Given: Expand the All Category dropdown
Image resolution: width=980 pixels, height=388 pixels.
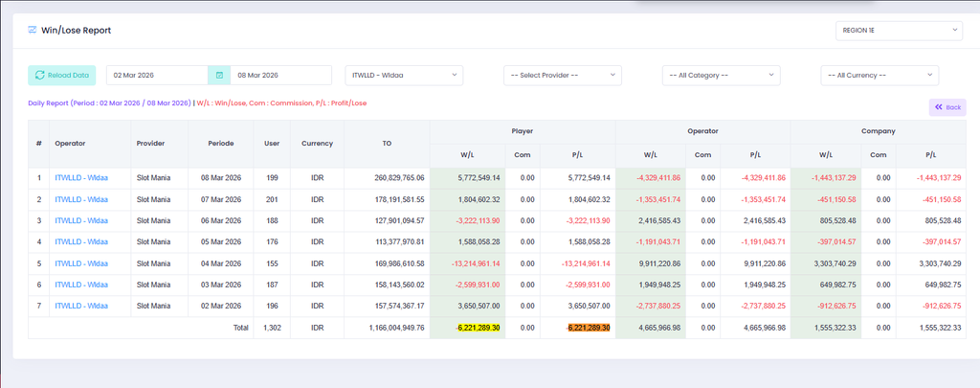Looking at the screenshot, I should [722, 75].
